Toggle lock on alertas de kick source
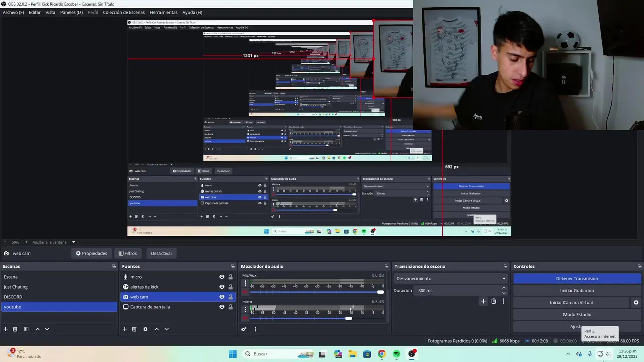The width and height of the screenshot is (644, 362). (x=230, y=287)
